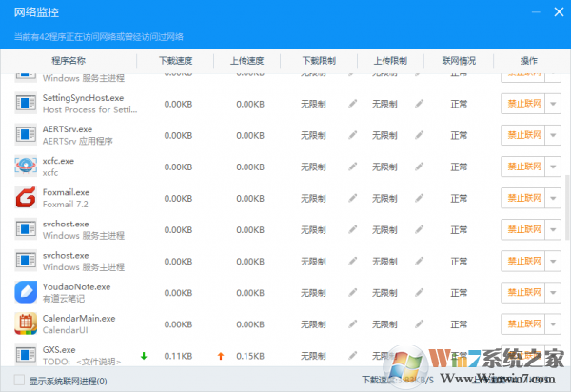Edit upload limit for YoudaoNote.exe
The width and height of the screenshot is (571, 392).
(x=419, y=292)
